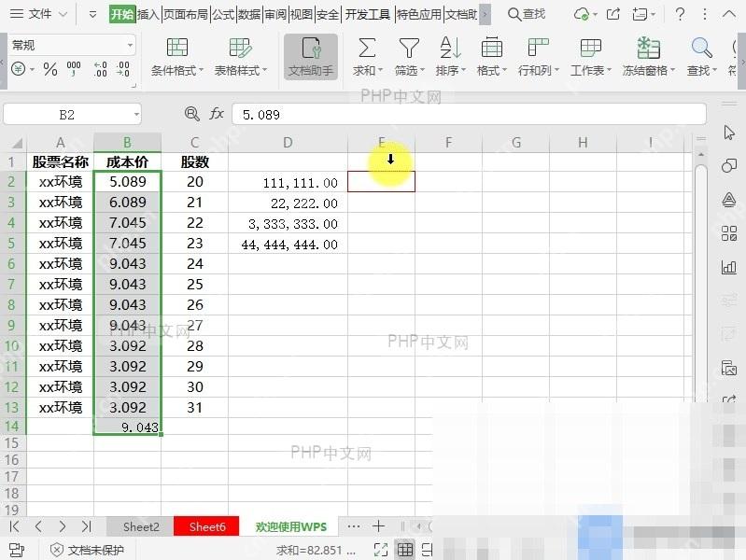This screenshot has height=560, width=746.
Task: Select column D header
Action: pos(288,142)
